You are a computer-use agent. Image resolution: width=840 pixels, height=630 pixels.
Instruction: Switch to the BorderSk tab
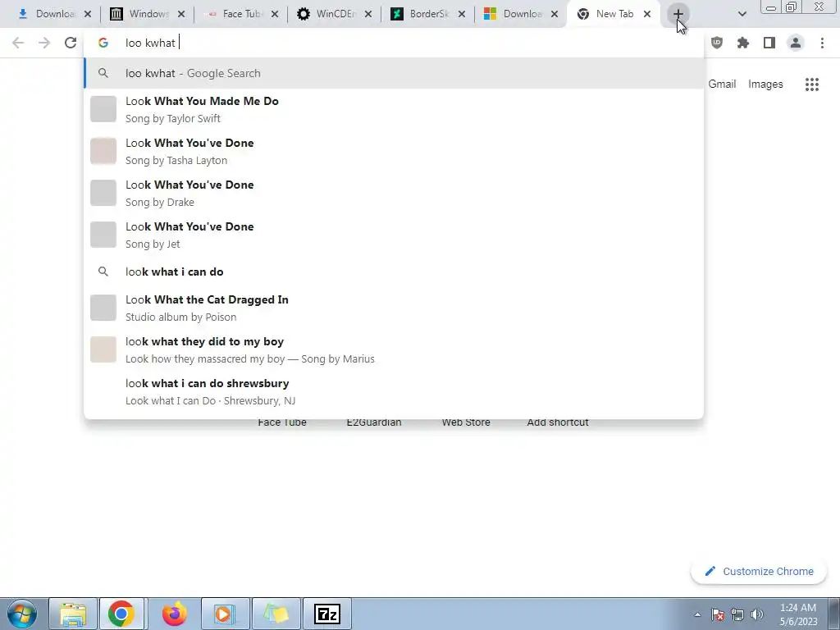click(x=422, y=14)
